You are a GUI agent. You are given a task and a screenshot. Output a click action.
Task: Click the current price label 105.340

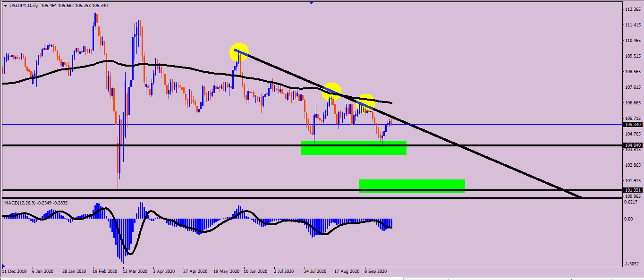click(632, 125)
